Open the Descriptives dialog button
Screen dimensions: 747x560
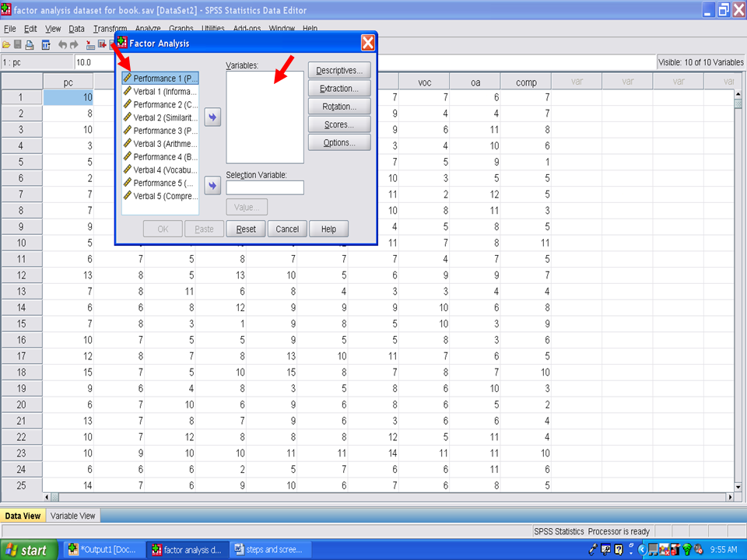coord(339,71)
